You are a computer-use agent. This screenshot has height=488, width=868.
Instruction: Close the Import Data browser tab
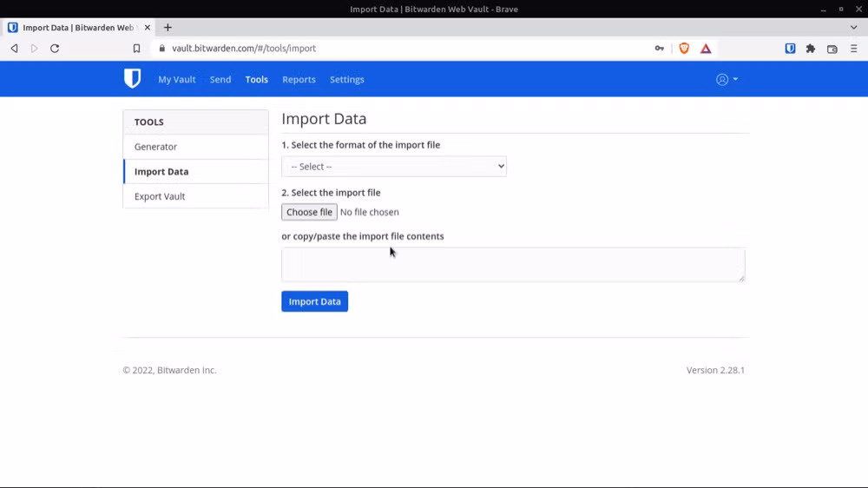(x=148, y=27)
